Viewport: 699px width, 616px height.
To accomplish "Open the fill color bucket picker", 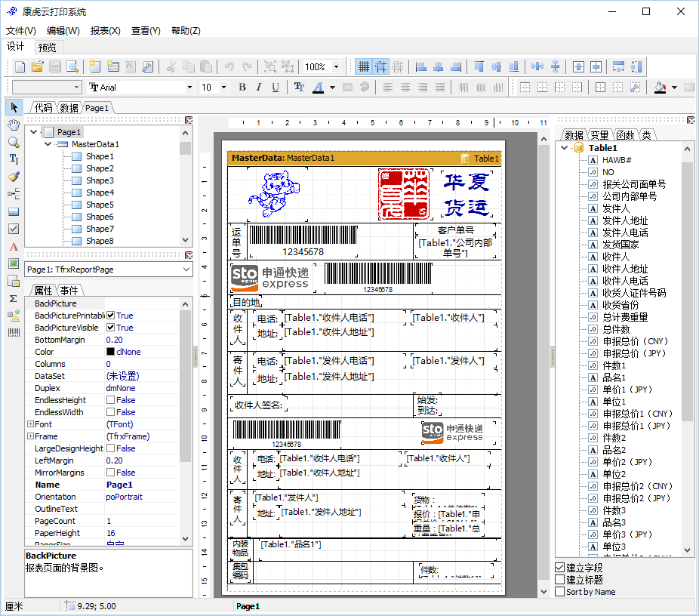I will (x=661, y=87).
